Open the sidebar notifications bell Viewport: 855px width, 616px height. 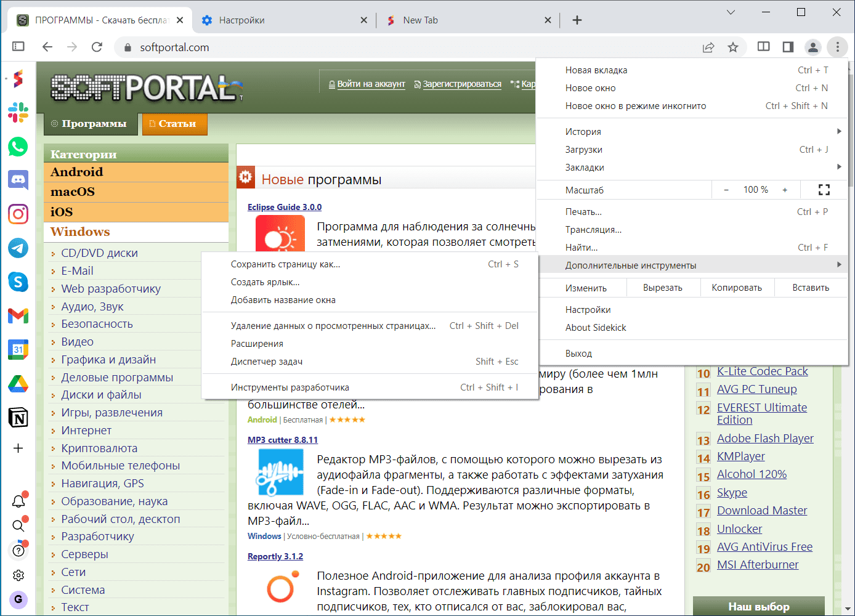pyautogui.click(x=18, y=501)
